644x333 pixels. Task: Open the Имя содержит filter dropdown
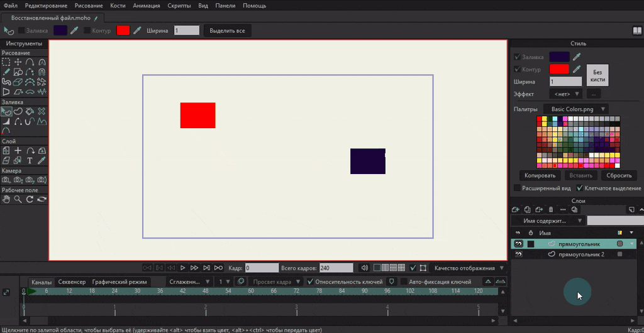[x=548, y=221]
